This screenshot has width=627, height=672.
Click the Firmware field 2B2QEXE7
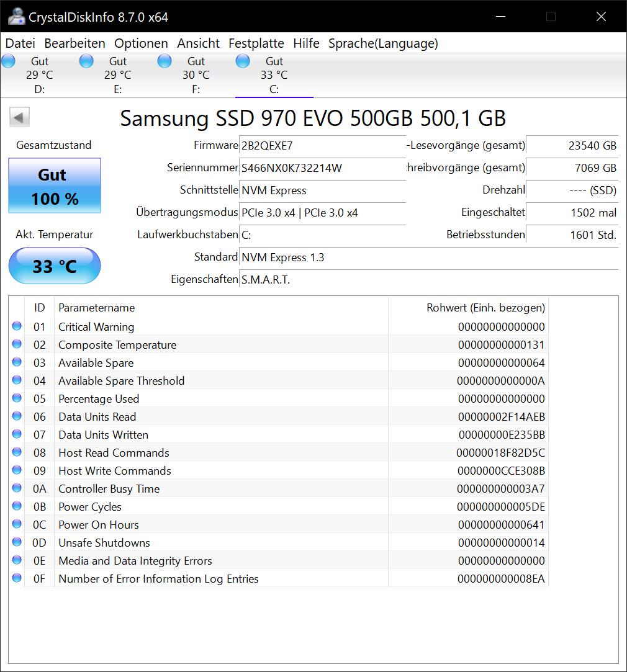pos(322,146)
